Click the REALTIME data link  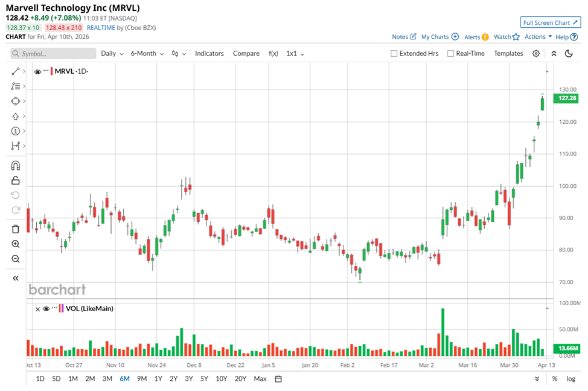pos(101,28)
